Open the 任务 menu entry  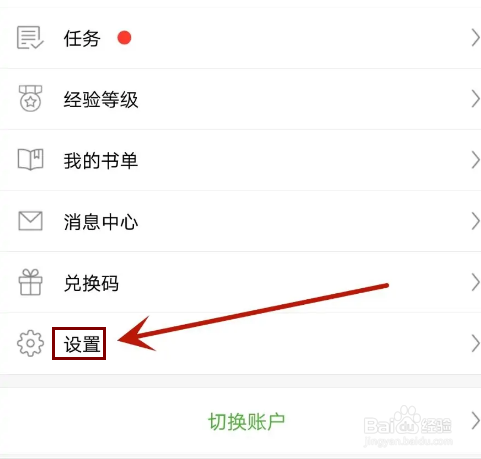[x=240, y=38]
